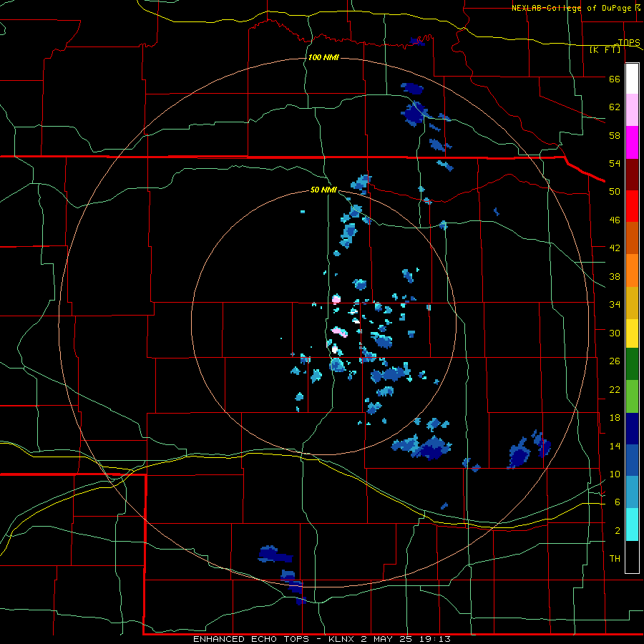644x644 pixels.
Task: Click the '42' legend value
Action: pos(615,248)
